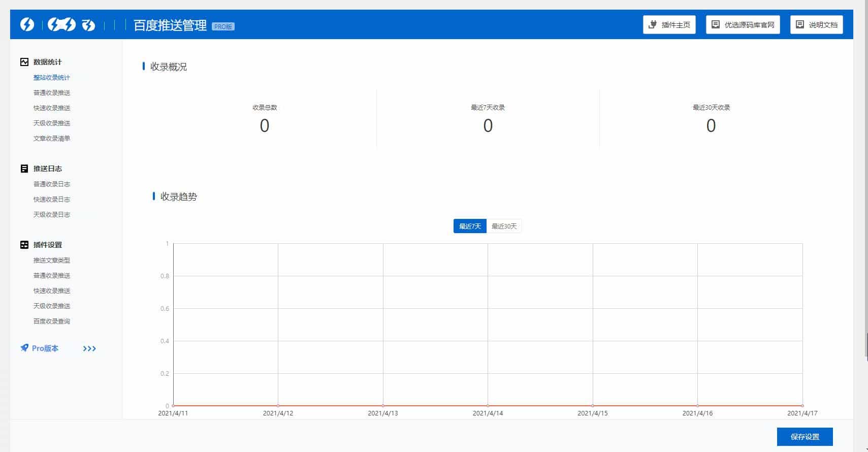Open 普通收录推送 under 数据统计
The height and width of the screenshot is (452, 868).
point(52,93)
